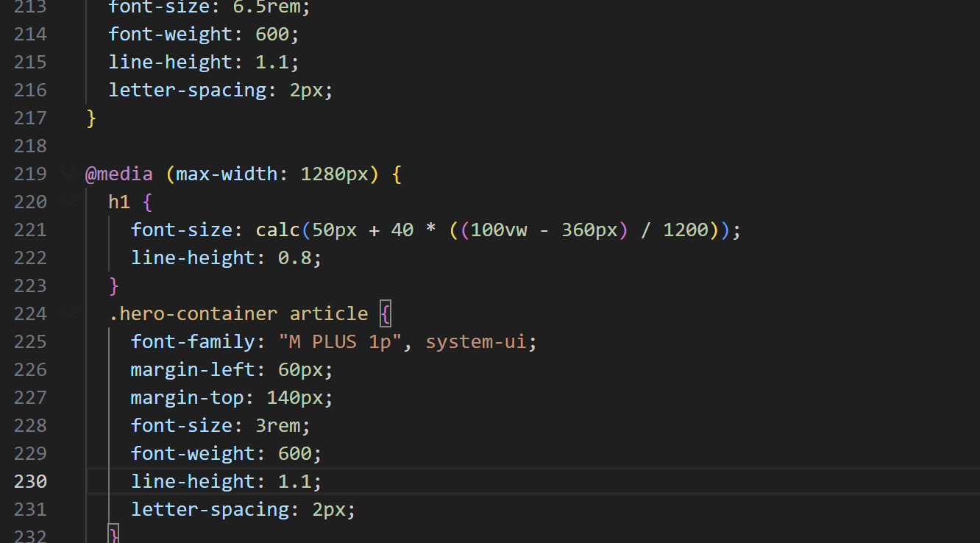This screenshot has height=543, width=980.
Task: Click the .hero-container selector text
Action: click(x=193, y=313)
